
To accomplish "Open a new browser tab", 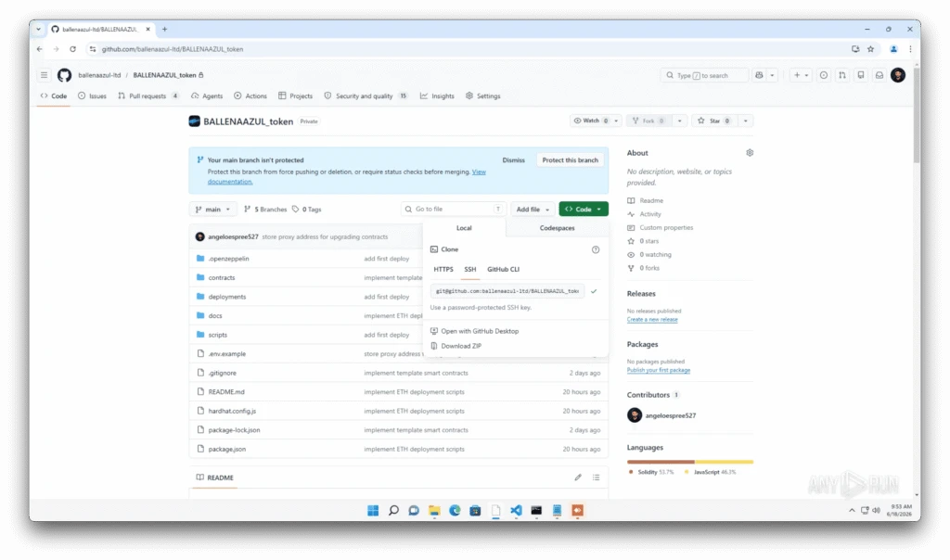I will coord(164,29).
